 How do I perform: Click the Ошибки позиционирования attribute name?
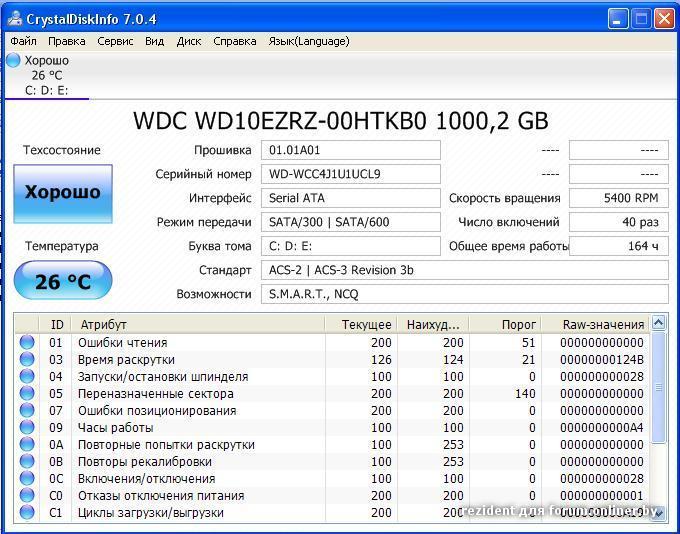pos(157,410)
